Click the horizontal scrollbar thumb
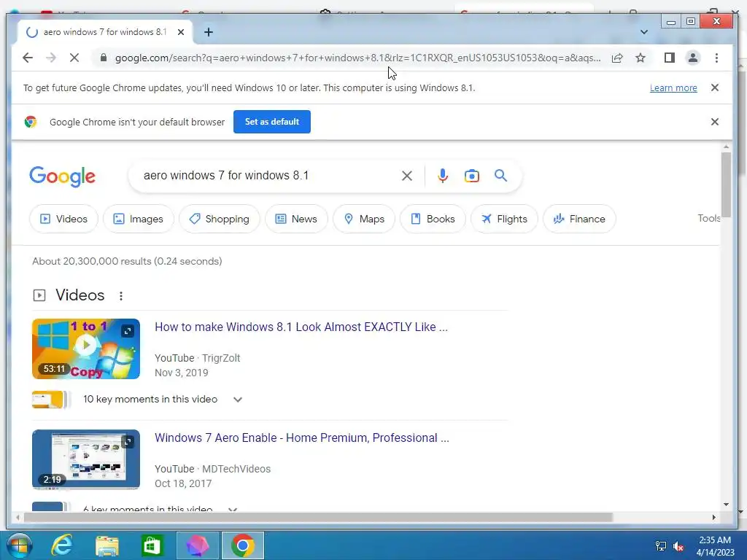747x560 pixels. coord(318,517)
